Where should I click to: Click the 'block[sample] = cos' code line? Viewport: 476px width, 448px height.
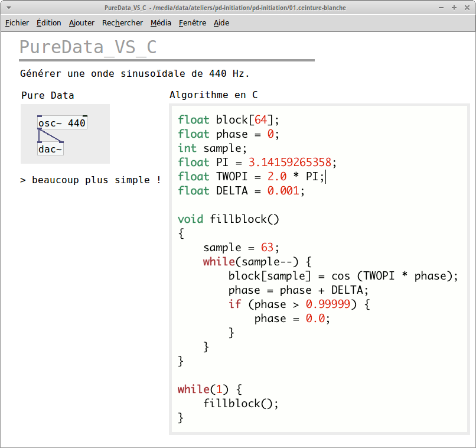tap(343, 276)
